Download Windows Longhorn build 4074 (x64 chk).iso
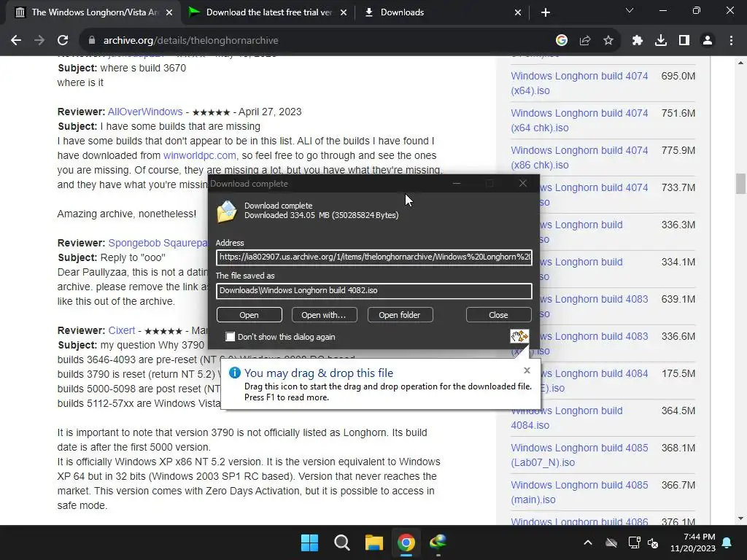The image size is (747, 560). click(579, 120)
